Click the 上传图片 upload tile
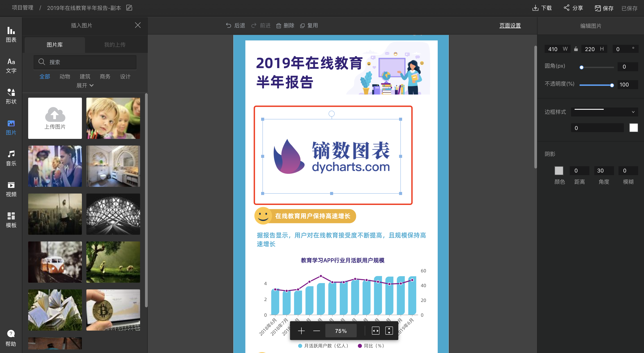Screen dimensions: 644x353 [x=55, y=118]
